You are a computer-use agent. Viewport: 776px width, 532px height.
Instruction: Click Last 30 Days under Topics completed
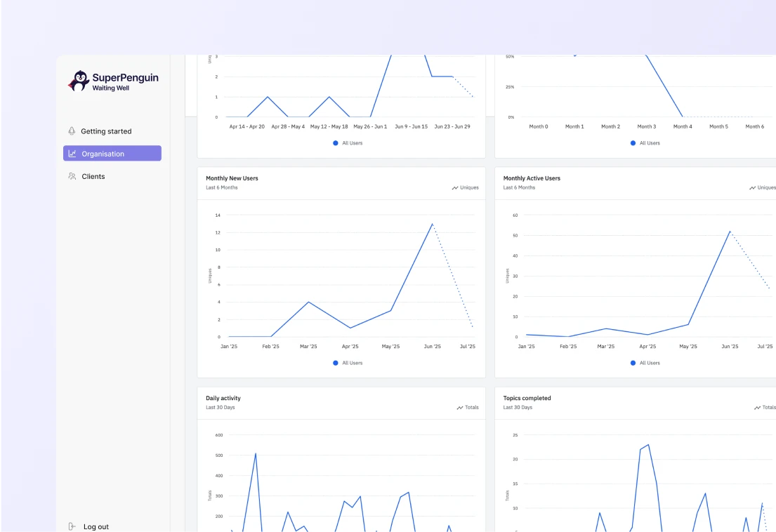coord(518,407)
